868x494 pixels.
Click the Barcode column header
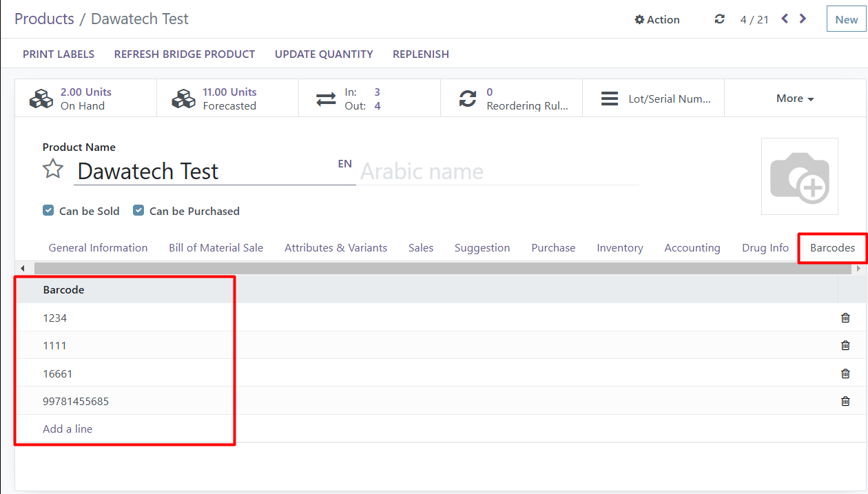(x=64, y=290)
